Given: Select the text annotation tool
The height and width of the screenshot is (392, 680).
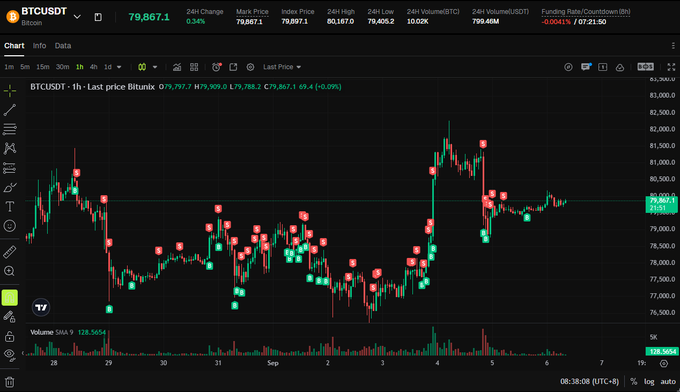Looking at the screenshot, I should 10,206.
